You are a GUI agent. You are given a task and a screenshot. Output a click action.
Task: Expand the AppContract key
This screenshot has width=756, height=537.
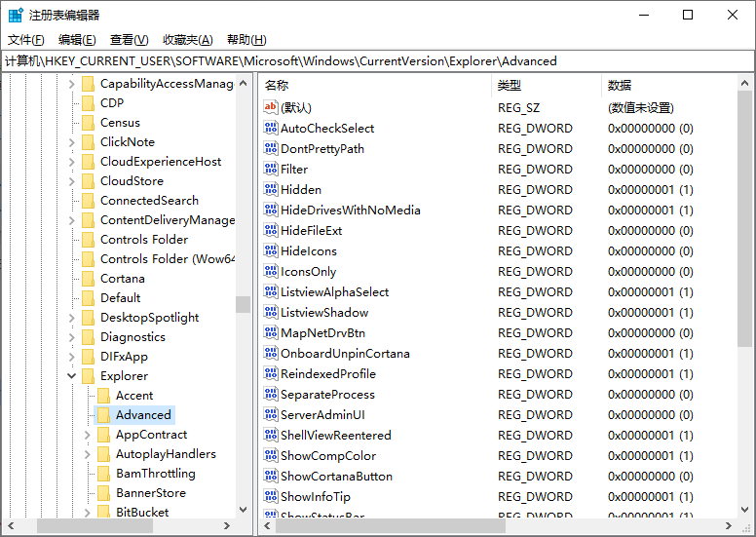pos(88,435)
